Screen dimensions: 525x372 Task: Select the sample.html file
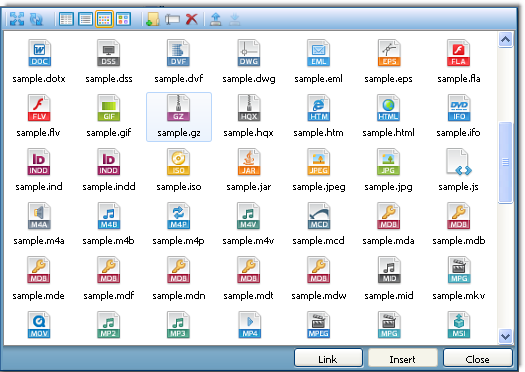(x=388, y=116)
